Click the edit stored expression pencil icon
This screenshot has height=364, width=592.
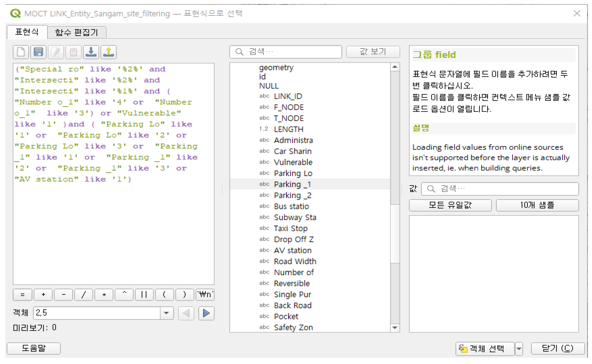[56, 52]
